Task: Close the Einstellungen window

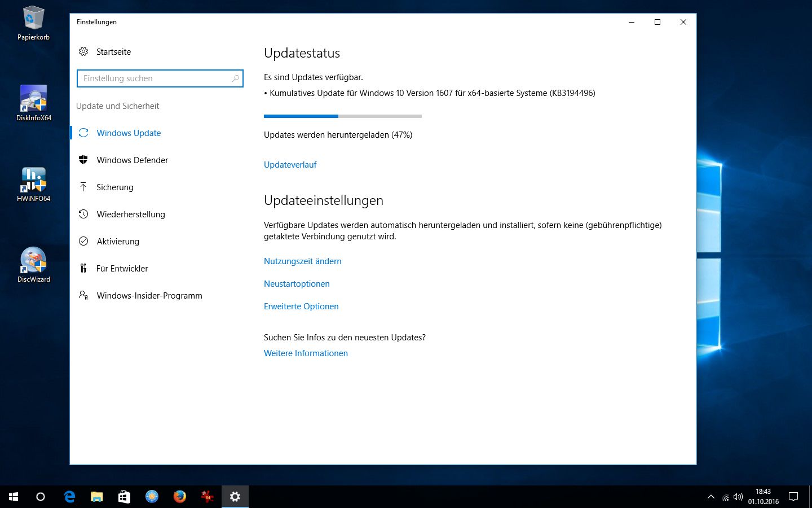Action: [683, 22]
